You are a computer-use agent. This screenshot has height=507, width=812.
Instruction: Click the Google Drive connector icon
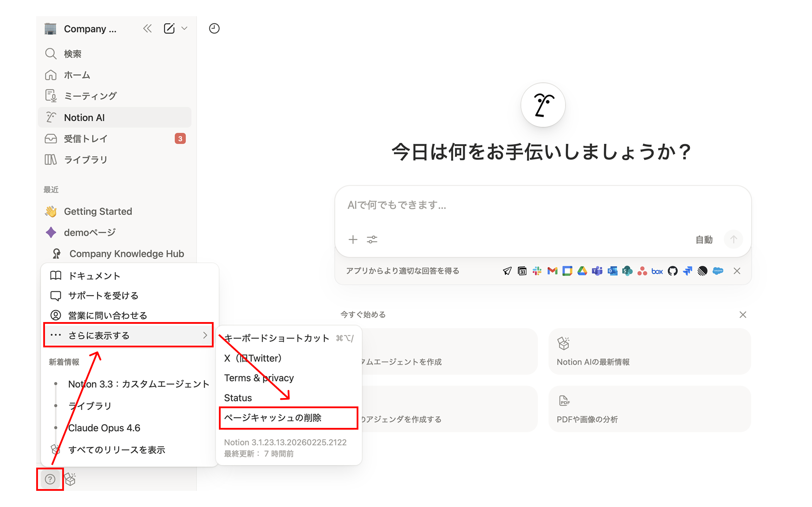point(582,271)
